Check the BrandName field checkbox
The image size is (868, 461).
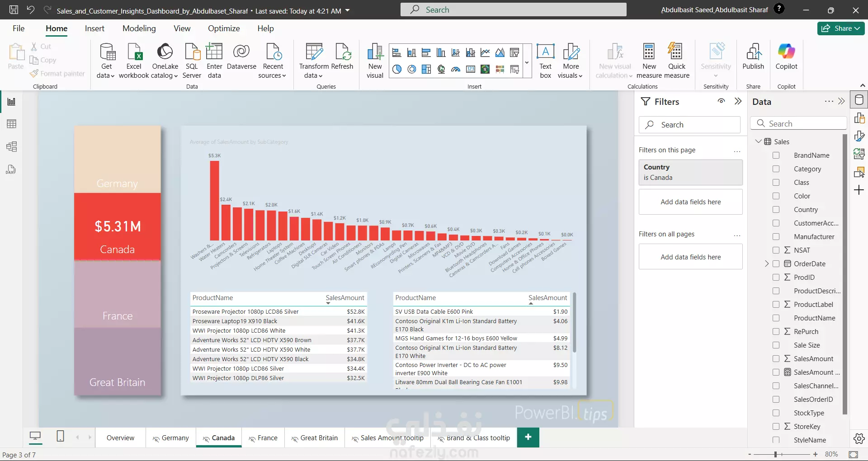coord(776,155)
